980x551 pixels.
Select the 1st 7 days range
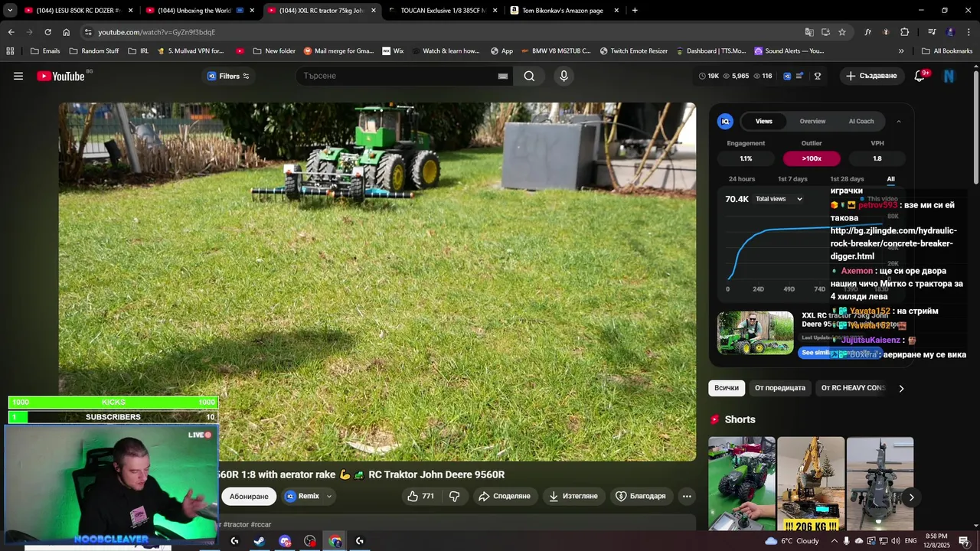(x=792, y=179)
